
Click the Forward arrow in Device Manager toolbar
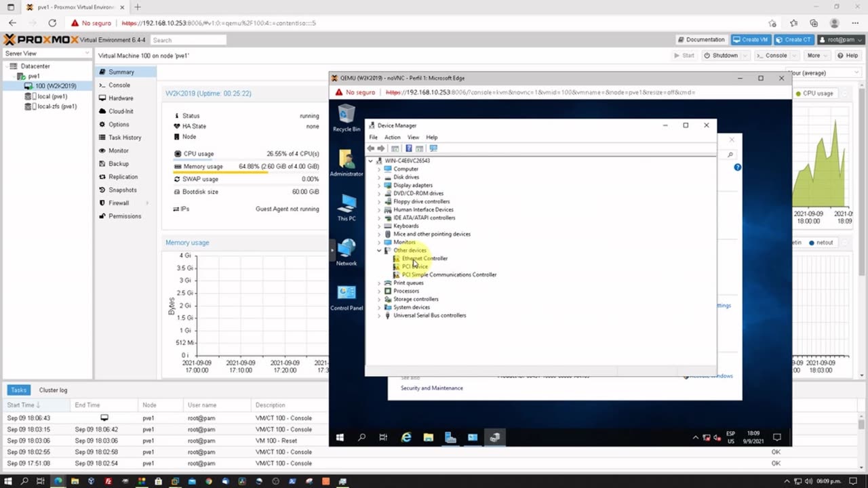[381, 148]
